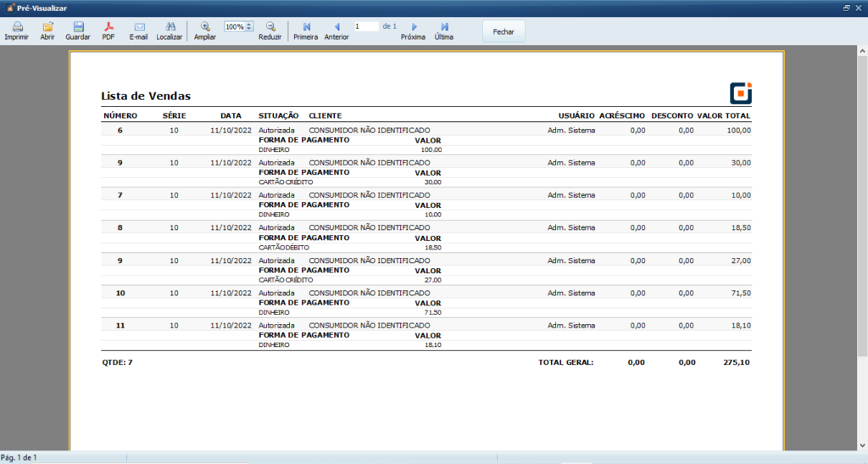Click the vertical scrollbar thumb
This screenshot has height=464, width=868.
click(x=862, y=206)
